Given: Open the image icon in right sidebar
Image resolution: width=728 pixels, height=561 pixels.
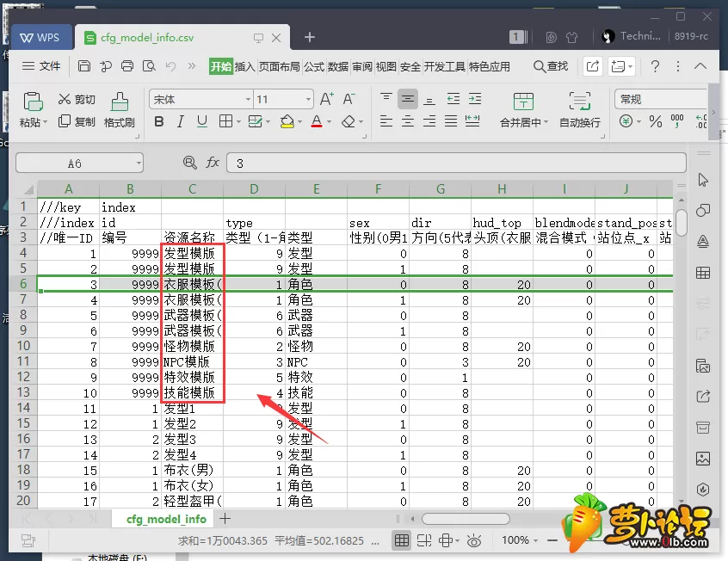Looking at the screenshot, I should pyautogui.click(x=703, y=459).
